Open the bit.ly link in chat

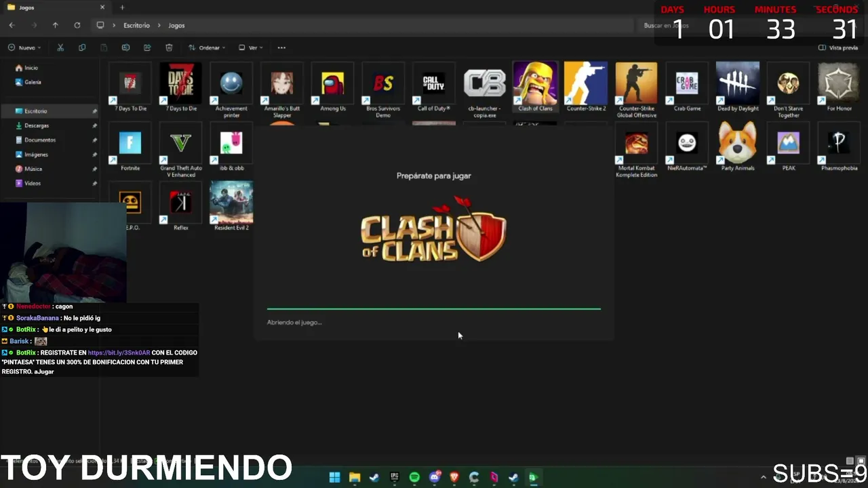pos(119,352)
